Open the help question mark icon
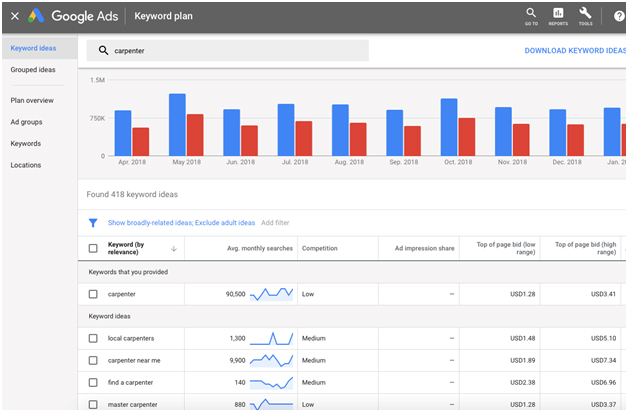The image size is (628, 412). tap(619, 16)
